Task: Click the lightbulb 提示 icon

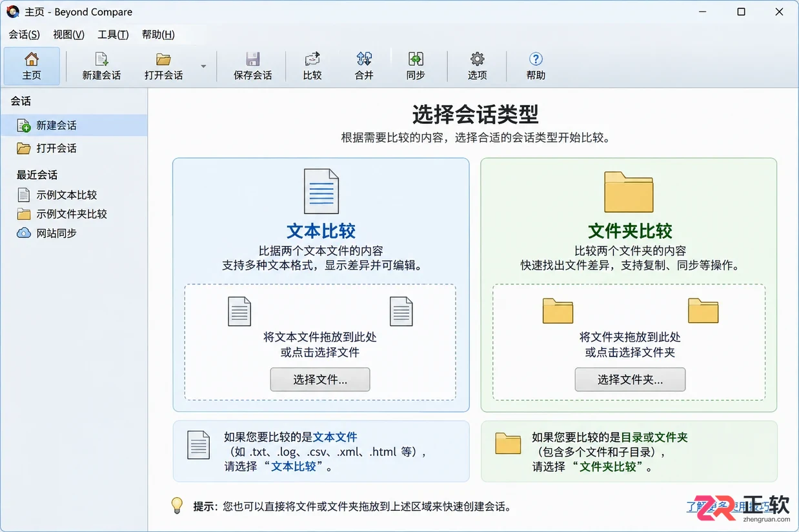Action: click(177, 506)
